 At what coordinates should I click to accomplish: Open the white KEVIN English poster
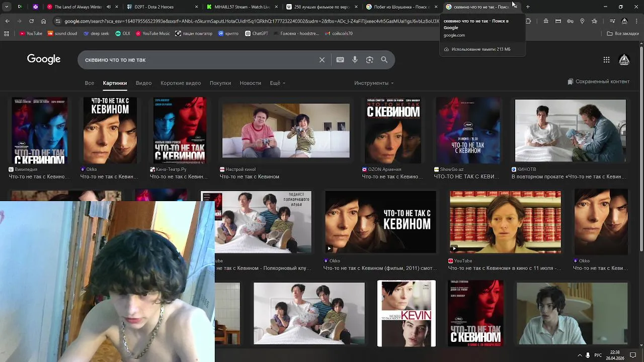[407, 313]
